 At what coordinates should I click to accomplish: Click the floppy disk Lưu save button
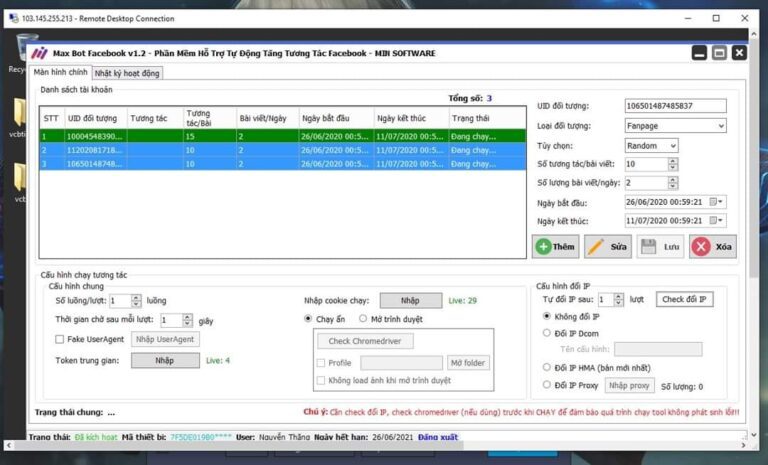(660, 246)
